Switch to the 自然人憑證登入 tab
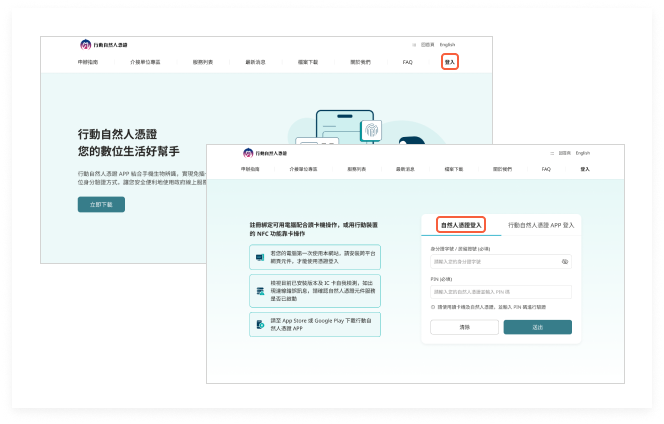The image size is (664, 424). [461, 225]
